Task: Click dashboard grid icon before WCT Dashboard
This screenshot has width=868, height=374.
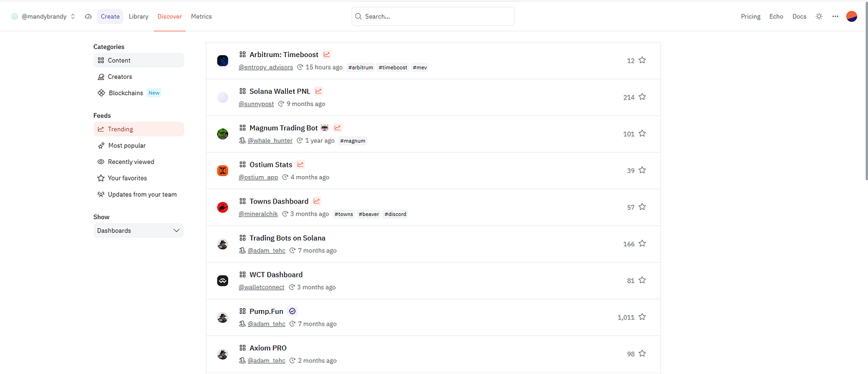Action: tap(242, 274)
